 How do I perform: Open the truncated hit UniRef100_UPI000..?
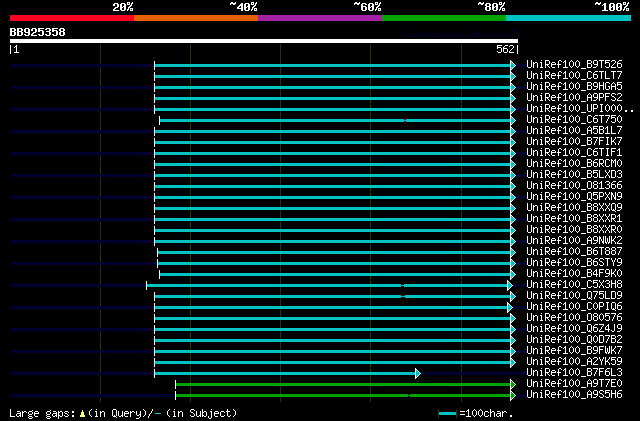pos(580,109)
